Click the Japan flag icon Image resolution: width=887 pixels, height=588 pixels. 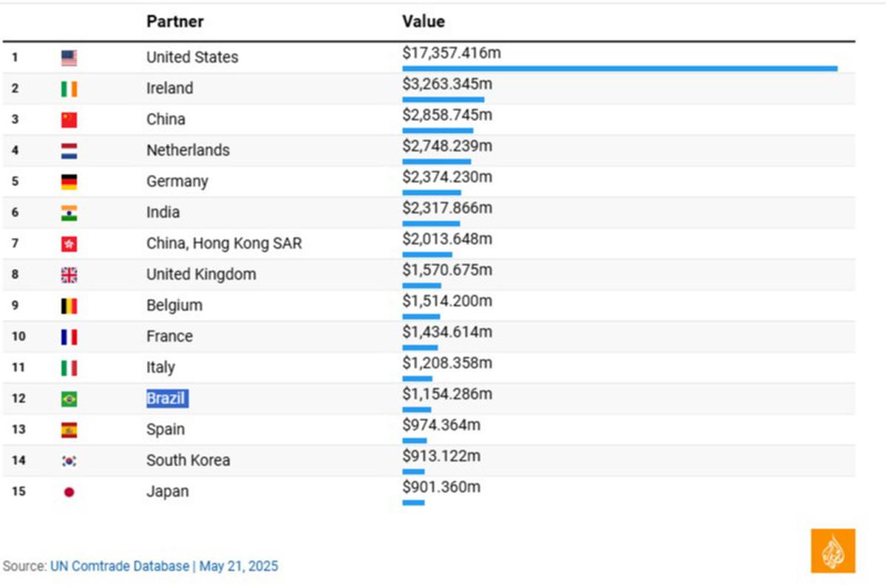(x=69, y=492)
